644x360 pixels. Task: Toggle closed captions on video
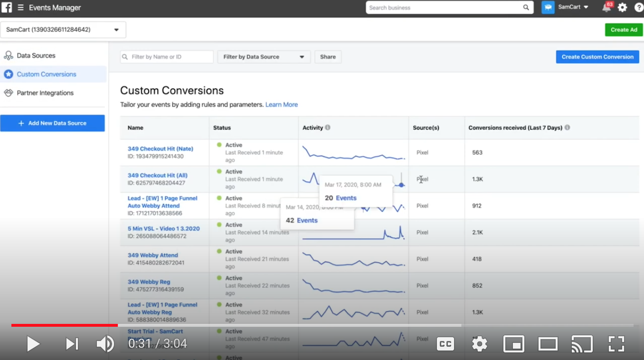click(445, 343)
